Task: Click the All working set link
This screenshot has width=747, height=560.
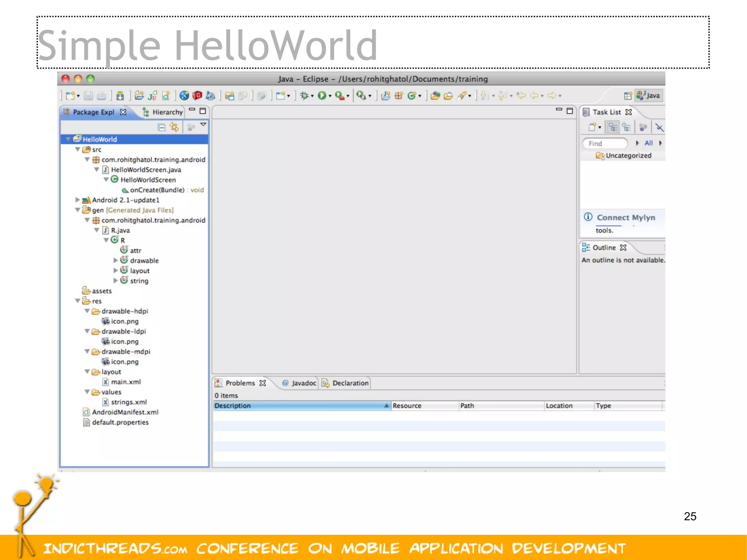Action: click(649, 143)
